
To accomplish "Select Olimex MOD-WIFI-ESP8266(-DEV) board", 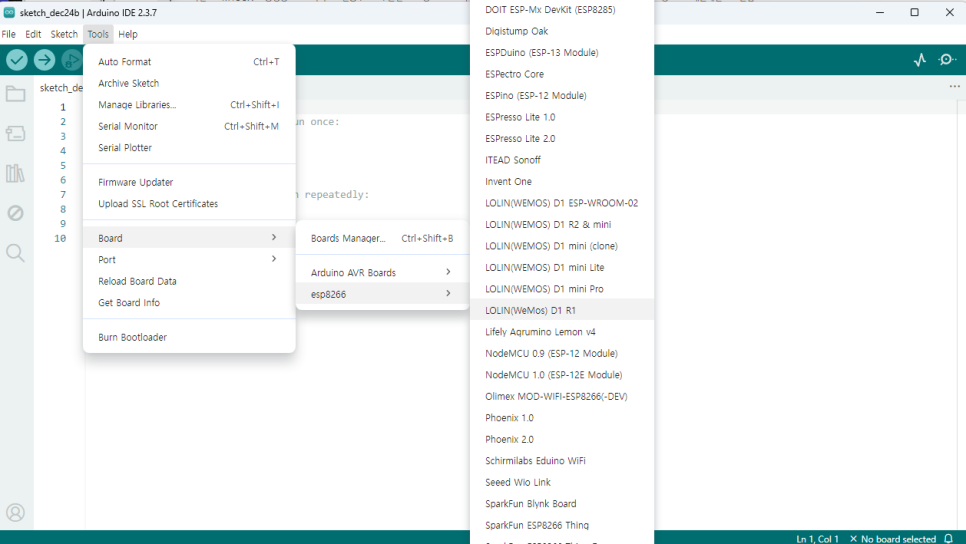I will click(562, 397).
